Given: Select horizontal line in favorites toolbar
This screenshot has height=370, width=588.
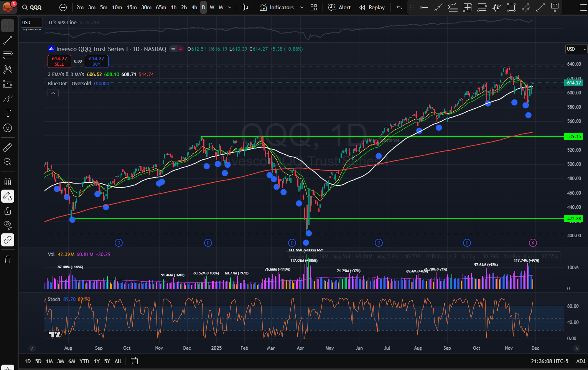Looking at the screenshot, I should pyautogui.click(x=424, y=7).
